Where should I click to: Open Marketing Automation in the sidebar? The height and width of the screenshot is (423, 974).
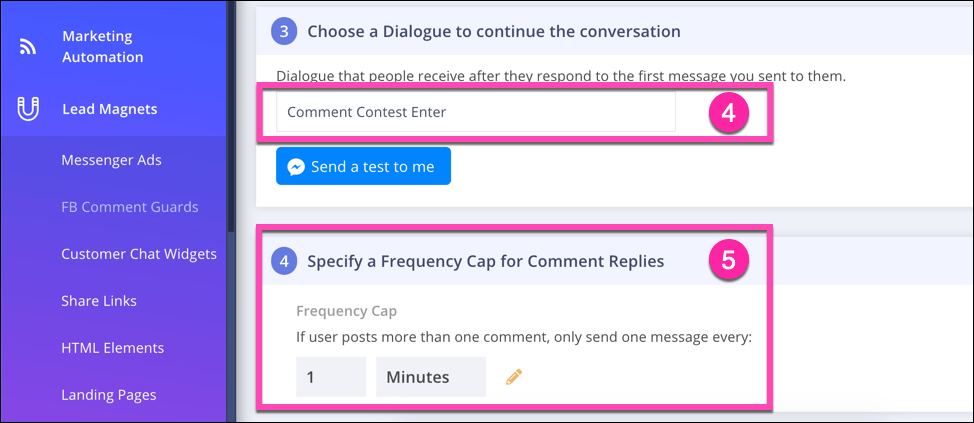point(102,47)
